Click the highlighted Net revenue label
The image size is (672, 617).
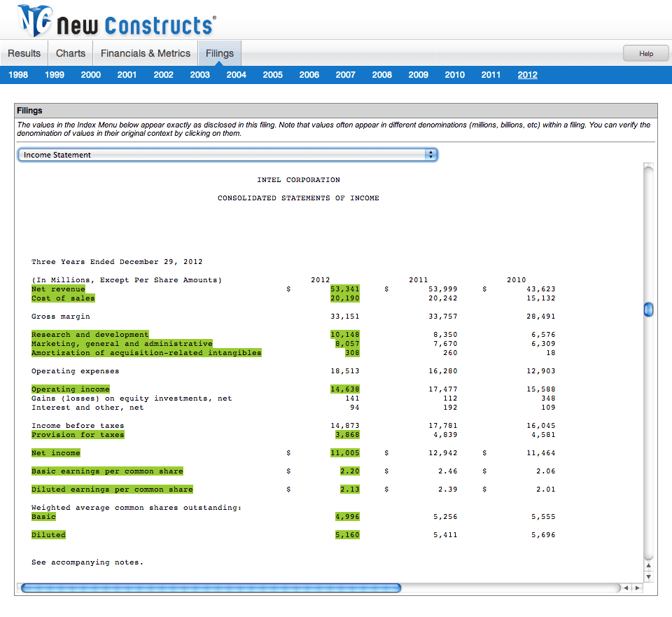coord(58,289)
